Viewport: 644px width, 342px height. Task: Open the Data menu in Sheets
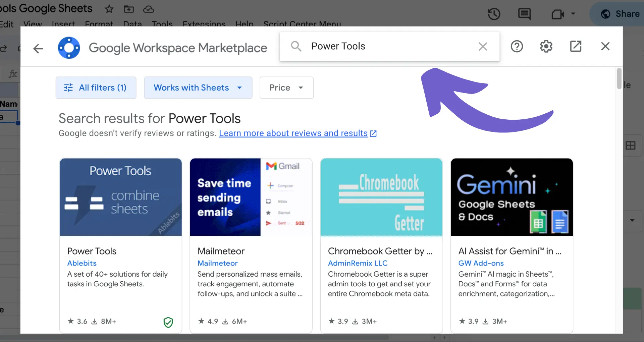point(132,24)
